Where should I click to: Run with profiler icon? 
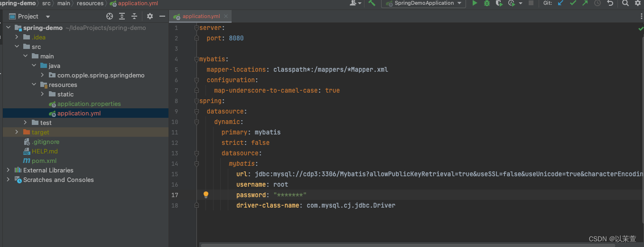[512, 3]
